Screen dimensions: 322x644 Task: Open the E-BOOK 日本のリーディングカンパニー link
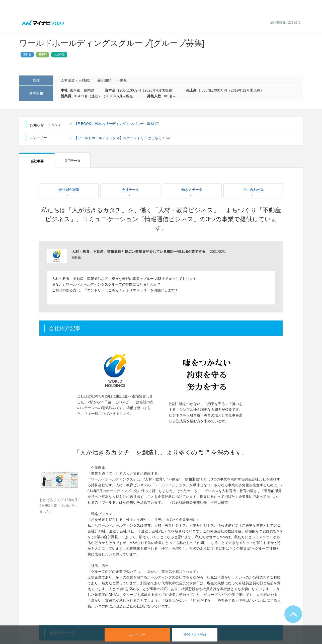click(114, 124)
